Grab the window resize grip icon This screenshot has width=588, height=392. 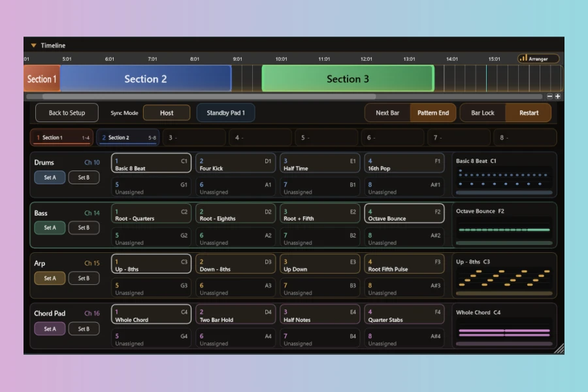click(x=559, y=349)
